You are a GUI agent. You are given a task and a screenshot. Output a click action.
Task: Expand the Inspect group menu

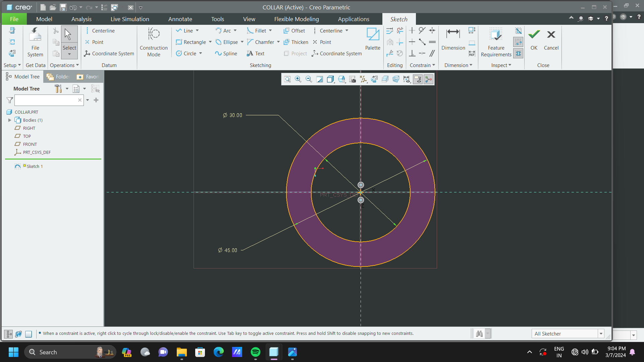501,65
